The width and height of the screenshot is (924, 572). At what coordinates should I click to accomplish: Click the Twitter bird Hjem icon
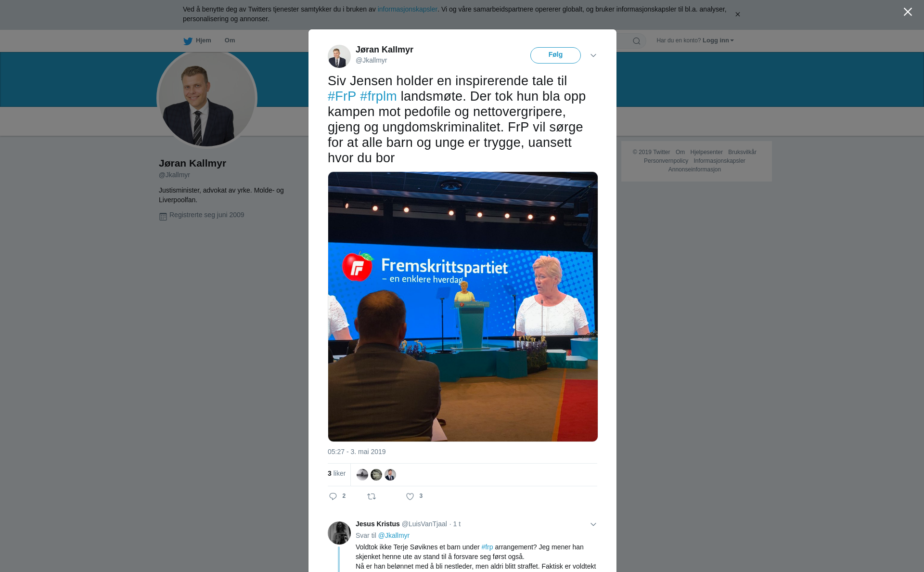tap(188, 41)
